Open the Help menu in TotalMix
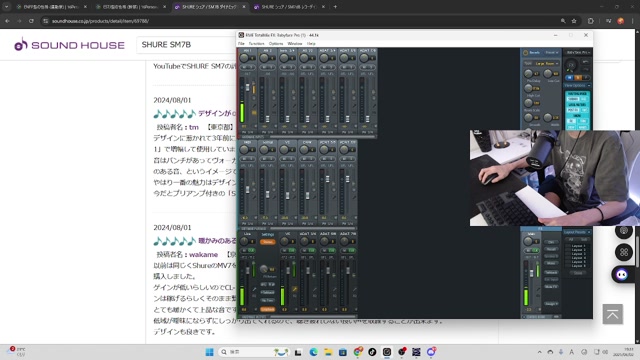This screenshot has height=360, width=640. click(x=311, y=44)
